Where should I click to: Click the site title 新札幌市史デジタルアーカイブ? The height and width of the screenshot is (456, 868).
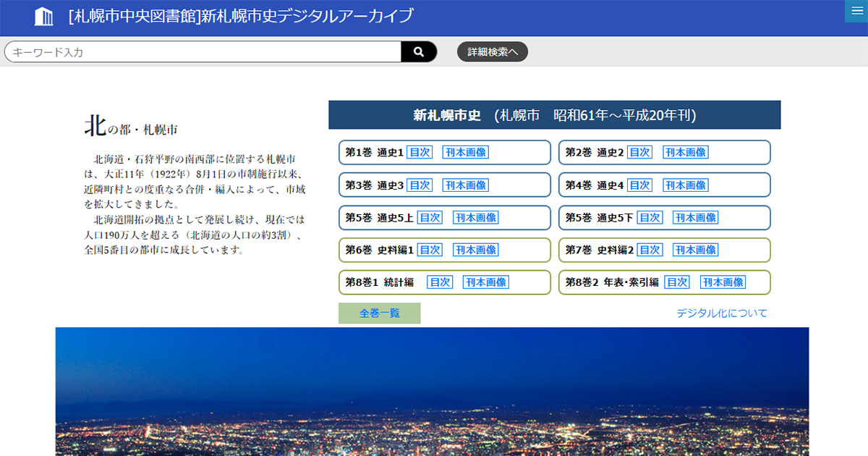pyautogui.click(x=242, y=16)
